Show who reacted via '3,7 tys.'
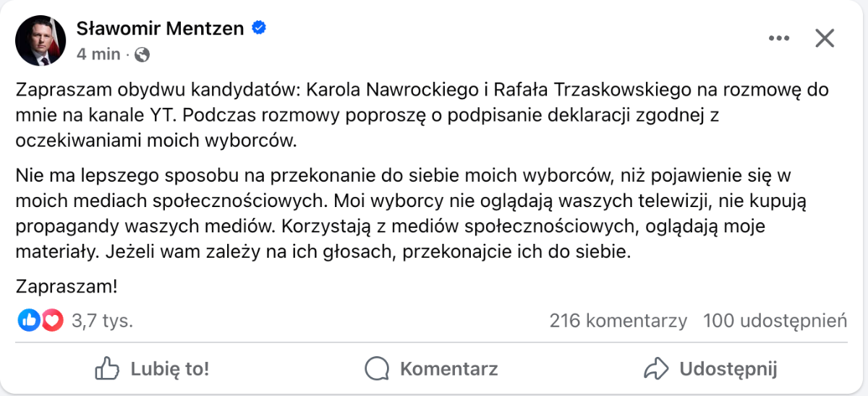 (x=102, y=321)
